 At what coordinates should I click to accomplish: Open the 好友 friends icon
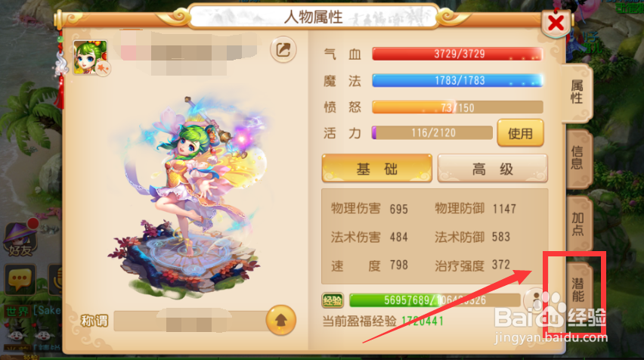[x=20, y=239]
